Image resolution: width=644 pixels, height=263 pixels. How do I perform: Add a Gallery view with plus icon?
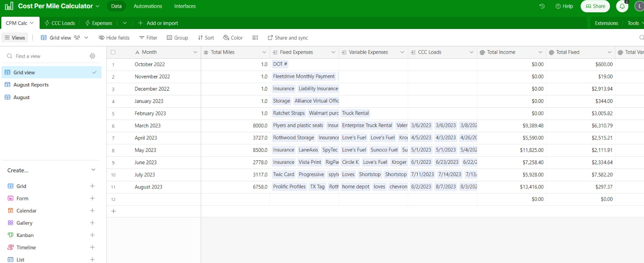coord(92,223)
